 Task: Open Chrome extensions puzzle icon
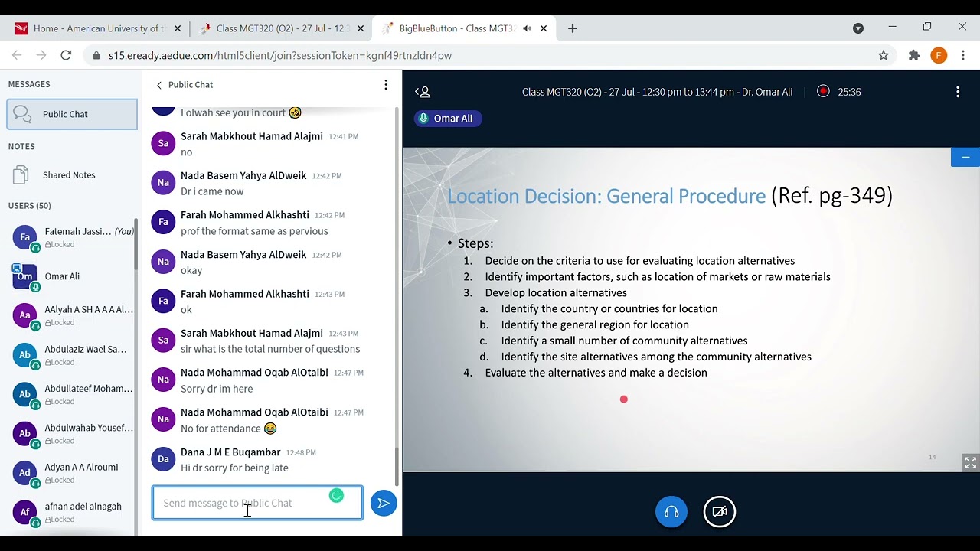pos(914,55)
